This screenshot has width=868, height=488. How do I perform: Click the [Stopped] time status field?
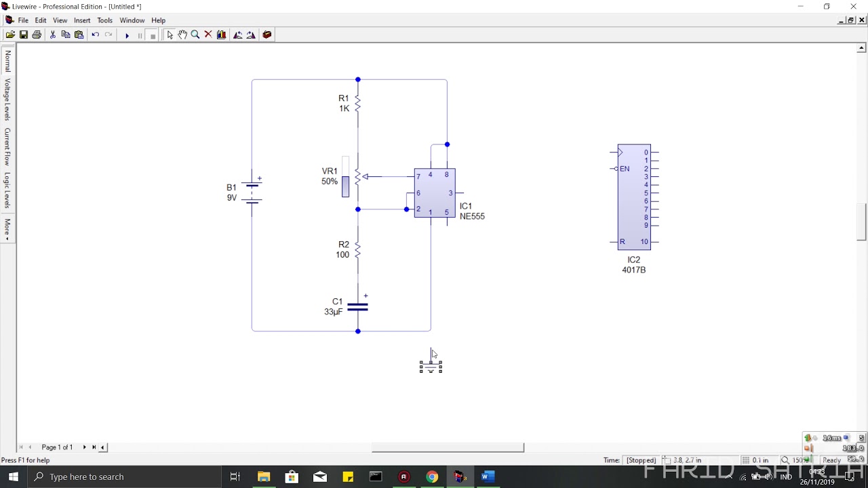click(x=641, y=460)
